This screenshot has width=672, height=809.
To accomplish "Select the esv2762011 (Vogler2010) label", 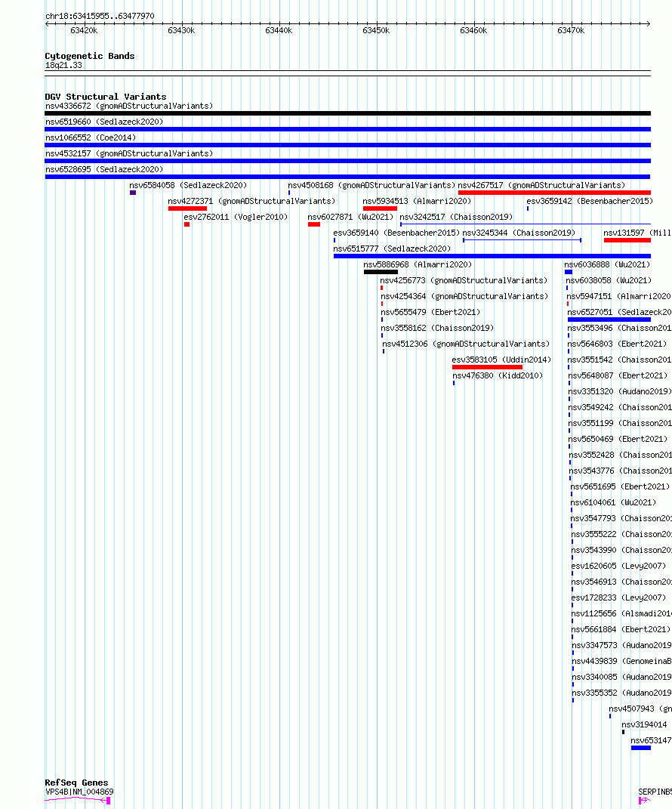I will click(x=236, y=218).
